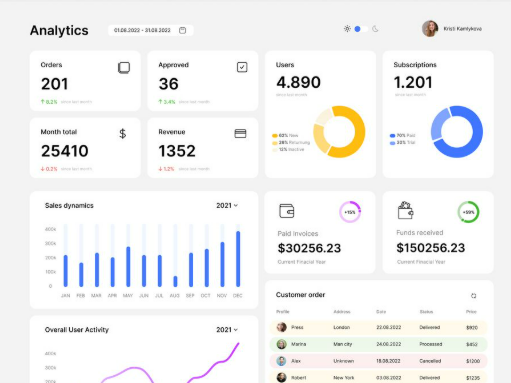The image size is (511, 383).
Task: Click the Funds received progress ring
Action: [468, 212]
